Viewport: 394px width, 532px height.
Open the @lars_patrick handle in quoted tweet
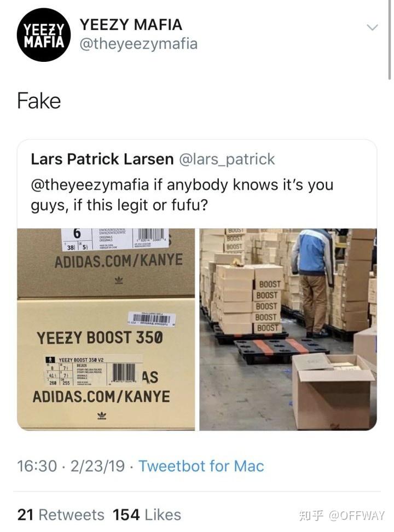[x=227, y=159]
